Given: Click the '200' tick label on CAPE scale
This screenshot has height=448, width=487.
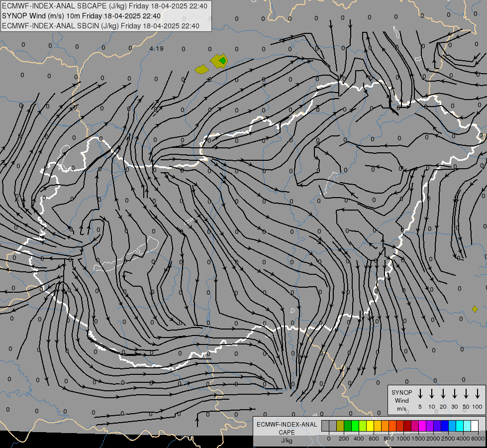Looking at the screenshot, I should 344,439.
